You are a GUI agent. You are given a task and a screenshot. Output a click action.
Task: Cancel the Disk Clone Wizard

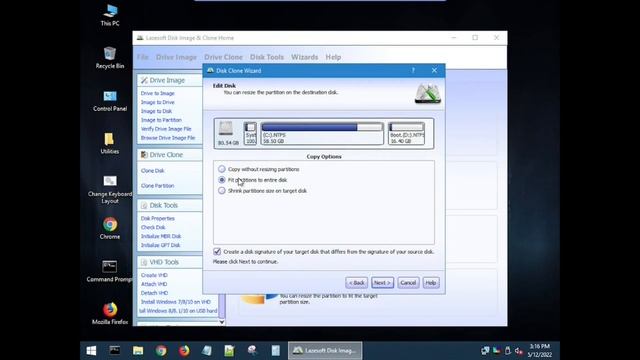pos(408,282)
